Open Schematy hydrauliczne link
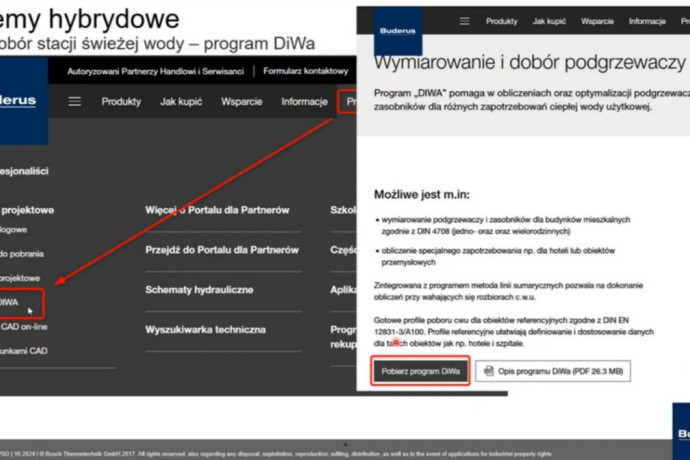This screenshot has height=460, width=690. coord(199,290)
